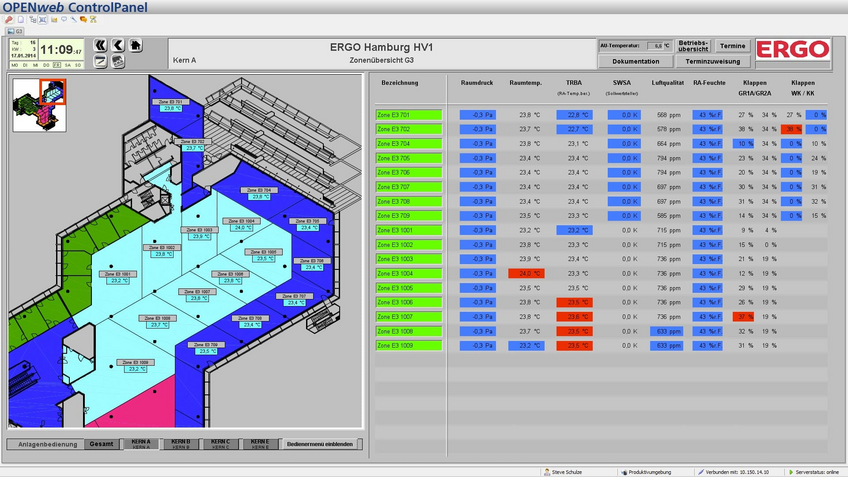Switch to the G3 tab

[15, 31]
